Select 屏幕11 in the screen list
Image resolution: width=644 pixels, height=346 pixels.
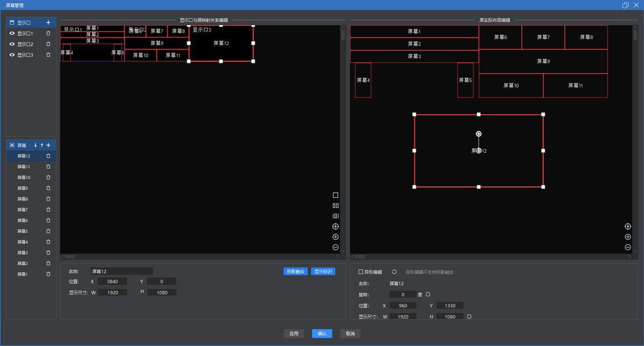(31, 167)
